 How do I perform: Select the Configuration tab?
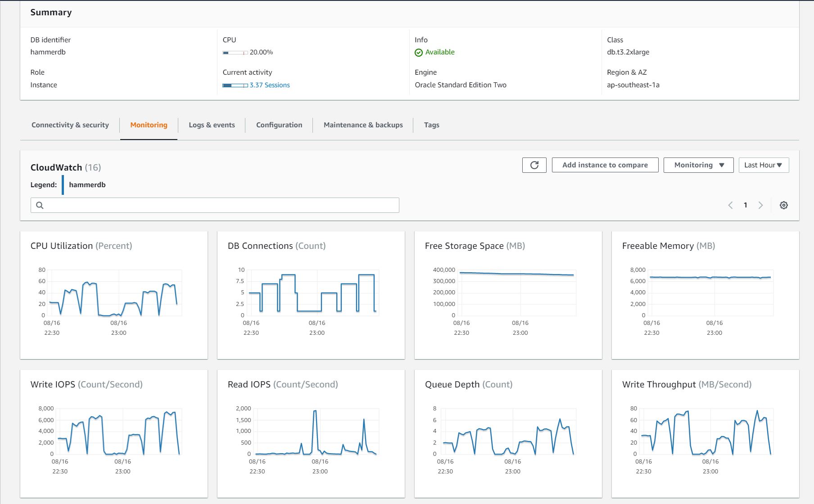point(279,125)
